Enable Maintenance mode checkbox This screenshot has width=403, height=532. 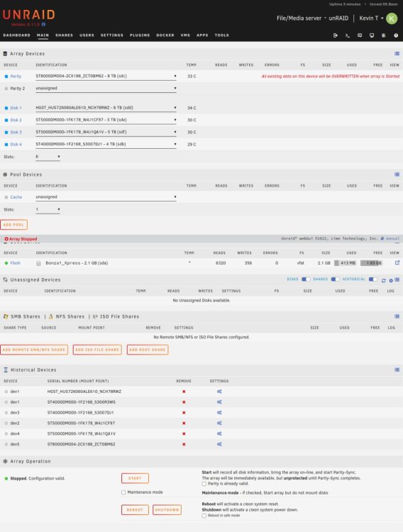coord(123,492)
